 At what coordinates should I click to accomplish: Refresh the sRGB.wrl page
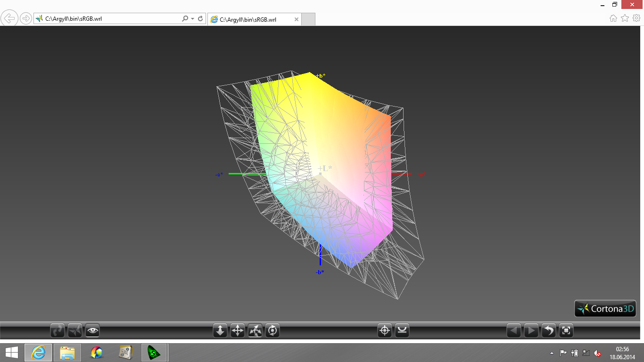pyautogui.click(x=200, y=19)
